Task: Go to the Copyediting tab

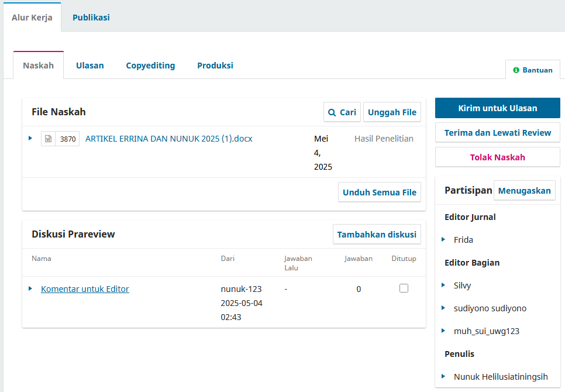Action: (x=150, y=65)
